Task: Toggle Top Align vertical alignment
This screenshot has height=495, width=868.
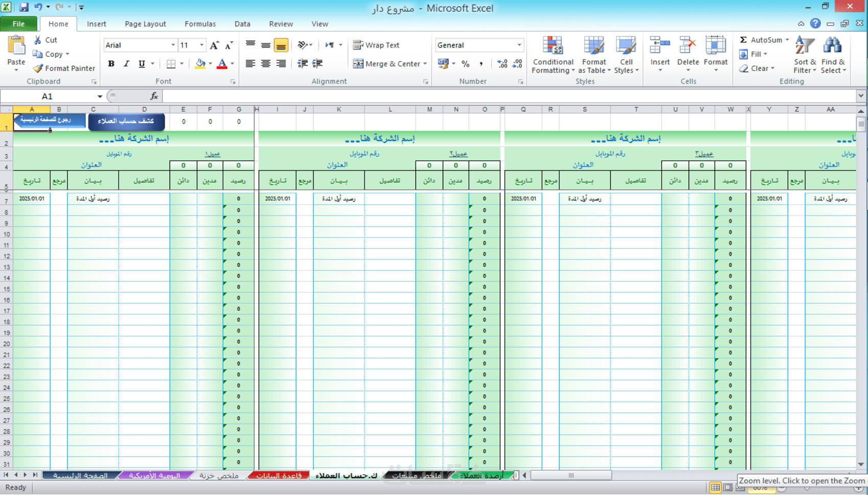Action: (x=250, y=45)
